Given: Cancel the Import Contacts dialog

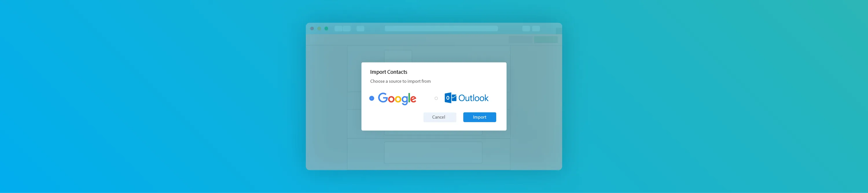Looking at the screenshot, I should click(440, 117).
